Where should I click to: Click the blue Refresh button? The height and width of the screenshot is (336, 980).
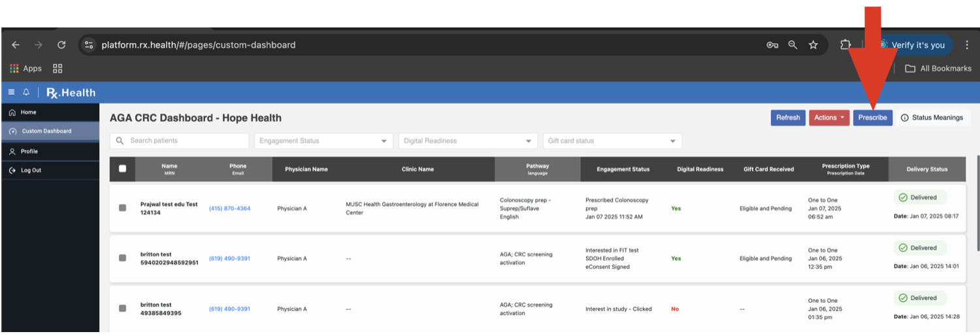(788, 118)
